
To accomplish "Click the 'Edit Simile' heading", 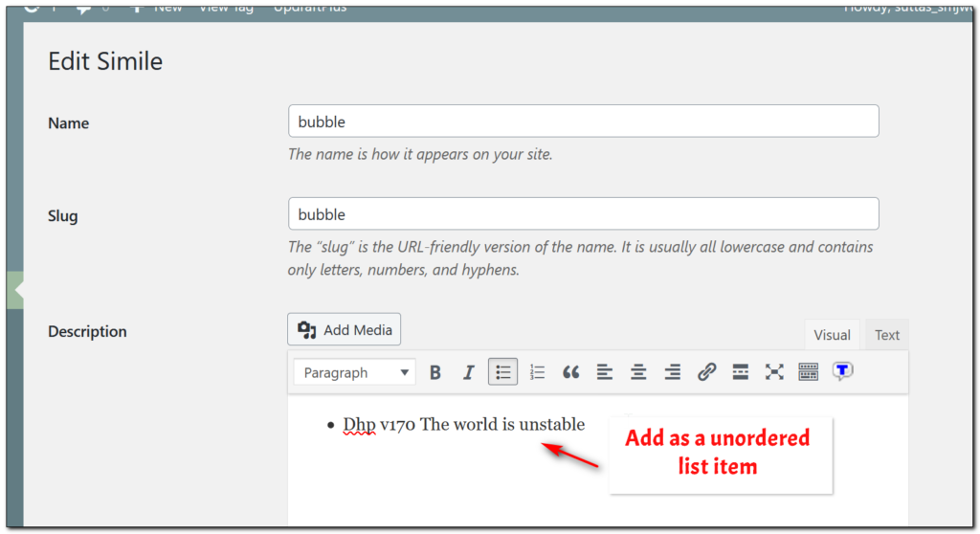I will (x=105, y=61).
